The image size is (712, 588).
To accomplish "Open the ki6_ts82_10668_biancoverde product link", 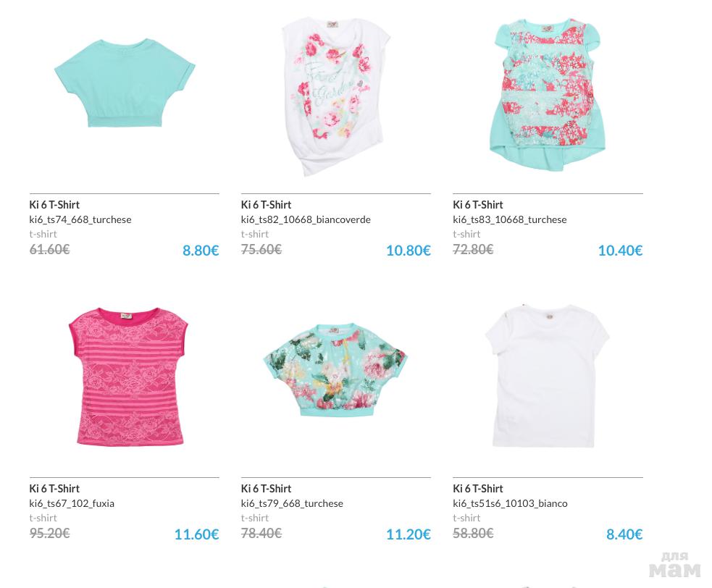I will point(306,219).
